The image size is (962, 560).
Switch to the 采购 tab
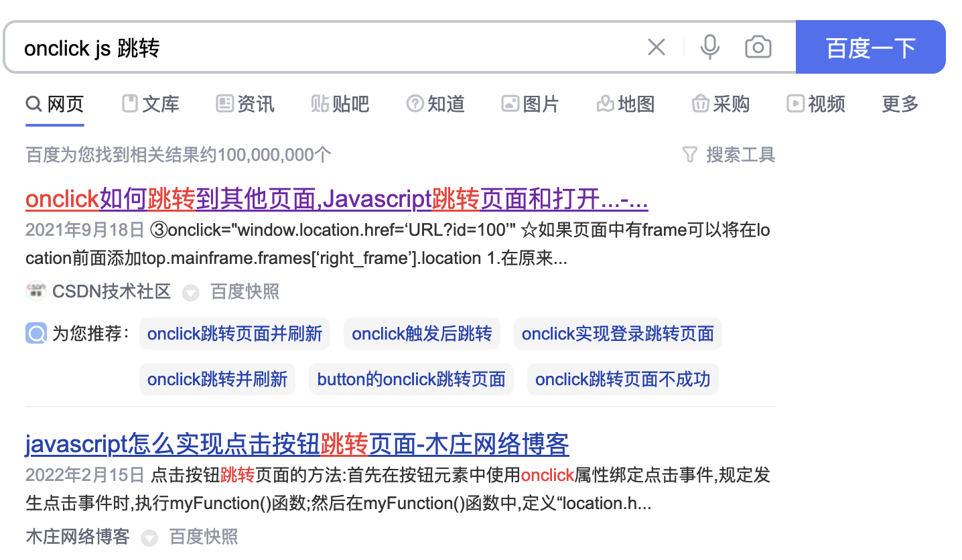721,104
